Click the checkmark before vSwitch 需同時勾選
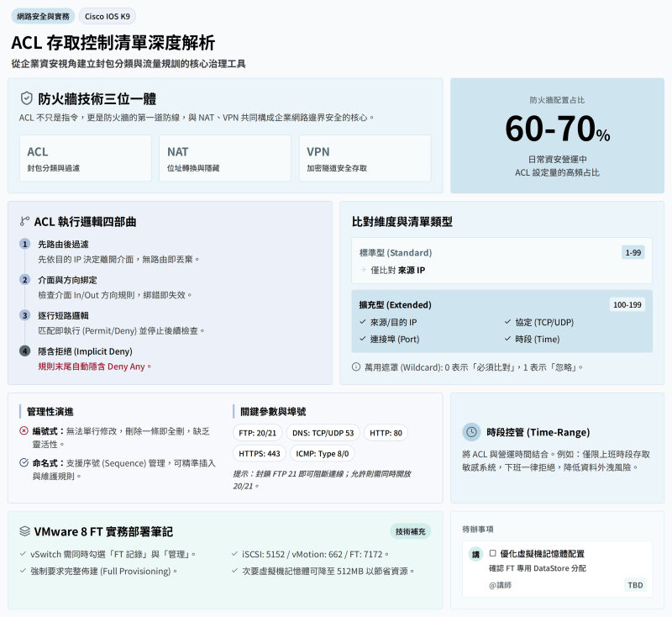Screen dimensions: 672x617 point(24,554)
